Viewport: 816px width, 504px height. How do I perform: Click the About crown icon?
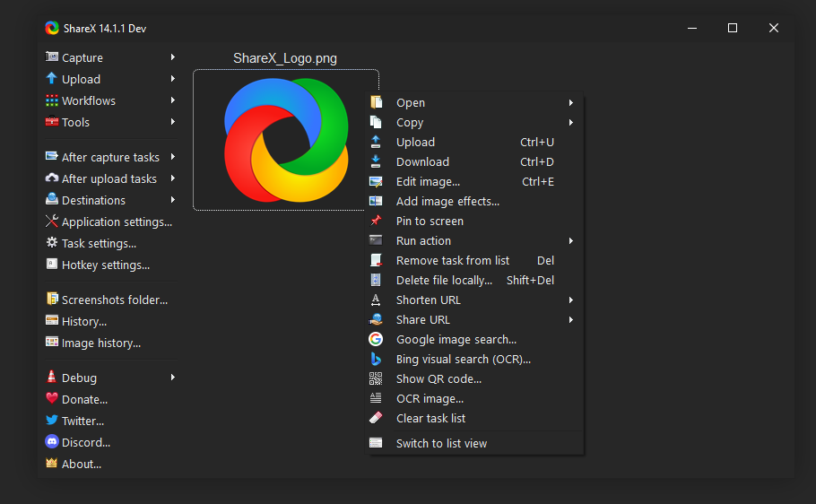pyautogui.click(x=51, y=463)
